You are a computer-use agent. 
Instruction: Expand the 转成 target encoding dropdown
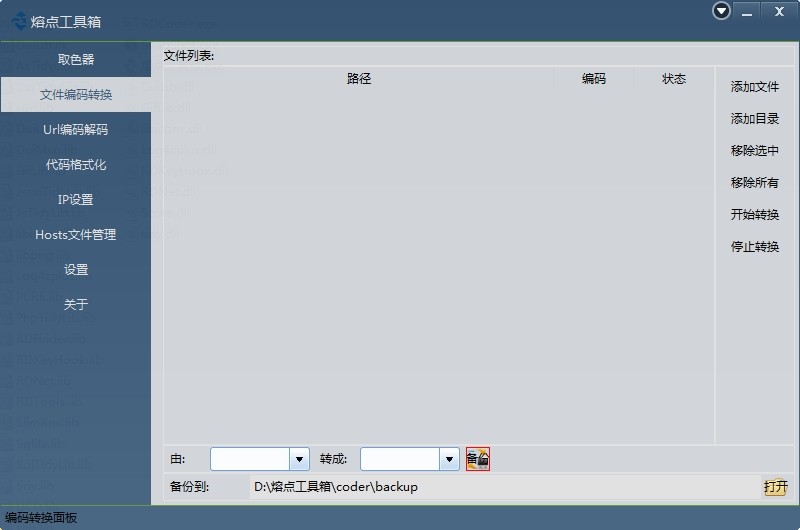point(449,459)
